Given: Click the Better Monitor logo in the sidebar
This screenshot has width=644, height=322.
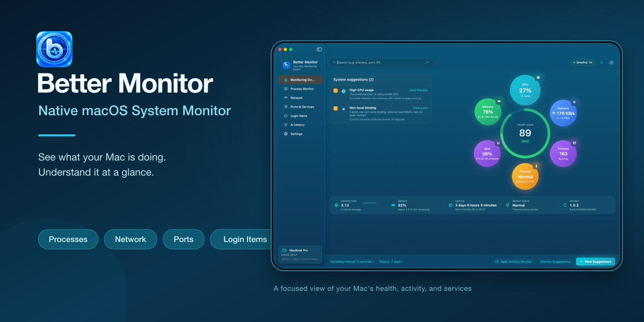Looking at the screenshot, I should click(286, 65).
